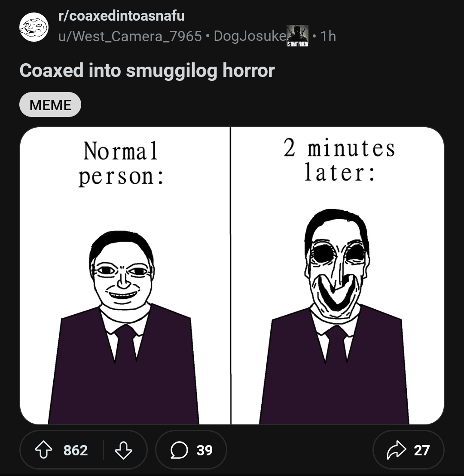This screenshot has width=464, height=476.
Task: Click the 27 share count
Action: (x=421, y=450)
